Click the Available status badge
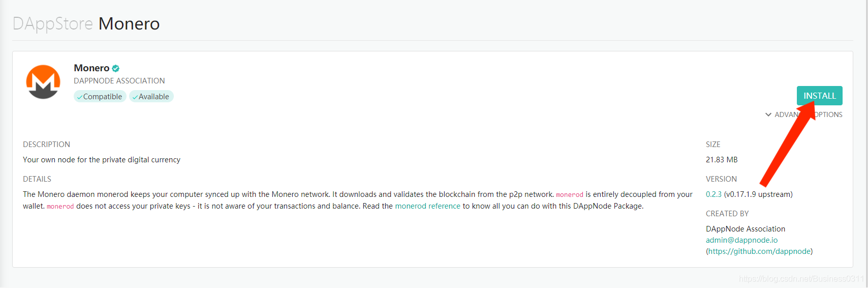The width and height of the screenshot is (868, 288). (151, 97)
